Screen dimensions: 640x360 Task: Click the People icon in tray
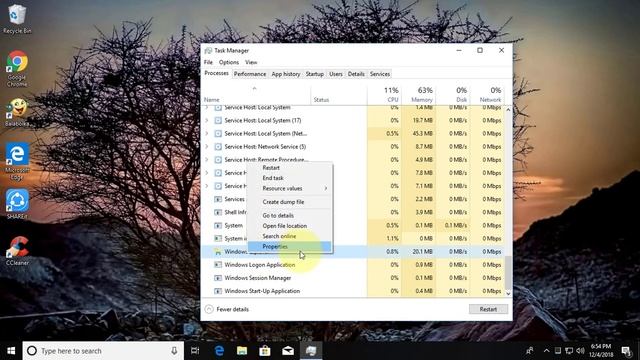click(530, 351)
